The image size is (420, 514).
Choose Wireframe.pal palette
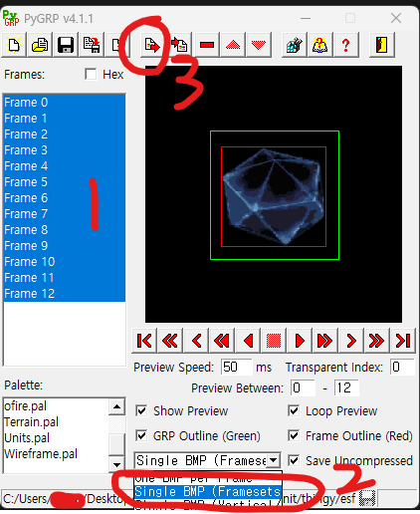tap(56, 454)
